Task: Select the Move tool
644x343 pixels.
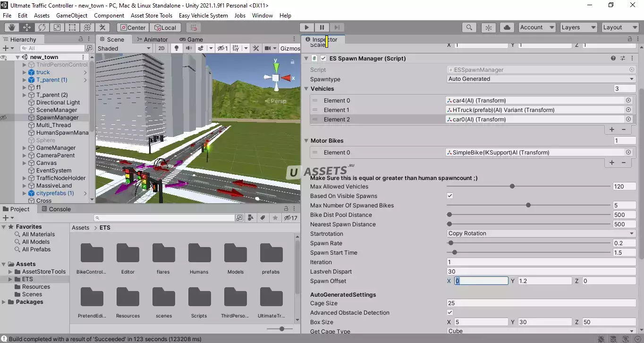Action: click(x=27, y=27)
